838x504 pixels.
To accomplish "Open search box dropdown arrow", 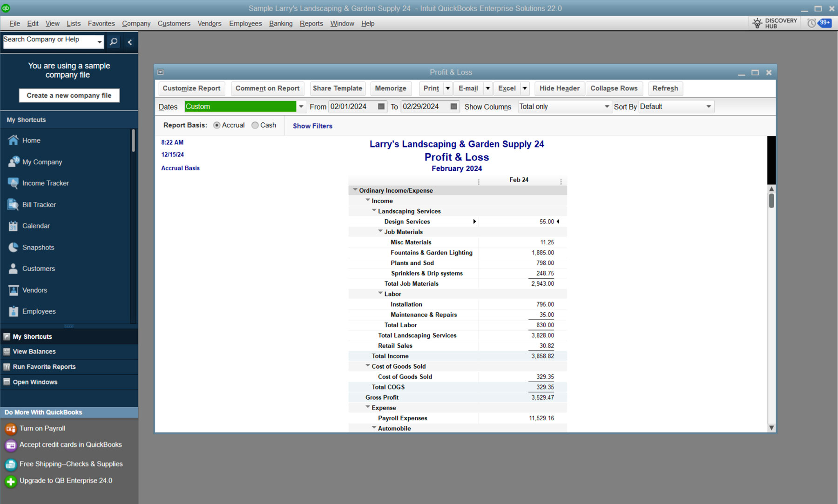I will pos(99,42).
